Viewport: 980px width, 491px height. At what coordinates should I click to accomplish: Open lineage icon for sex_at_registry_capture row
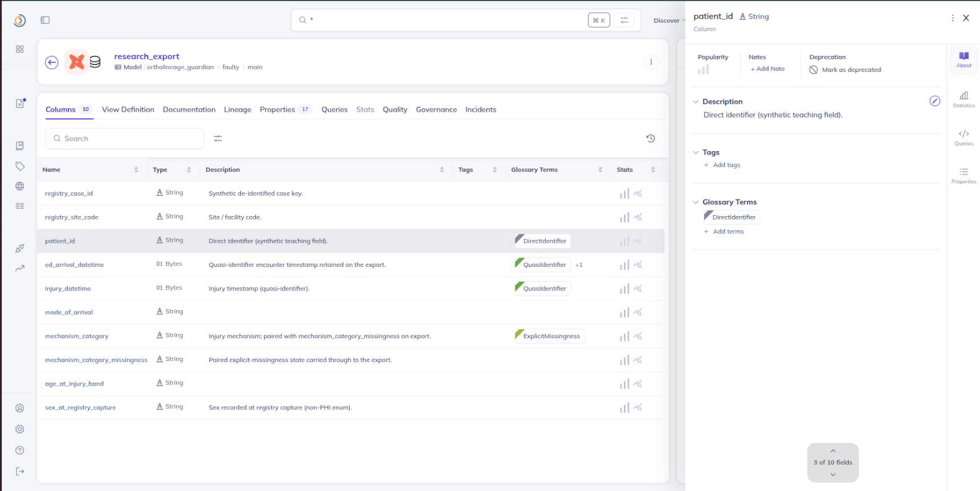point(638,408)
